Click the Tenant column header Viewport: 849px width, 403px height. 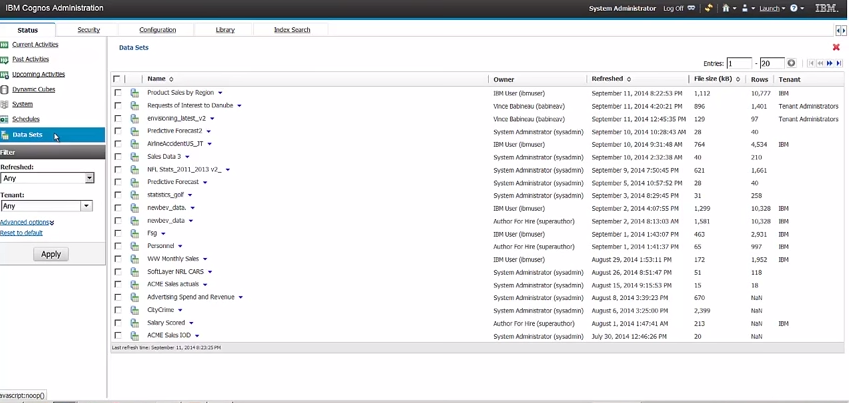coord(789,80)
